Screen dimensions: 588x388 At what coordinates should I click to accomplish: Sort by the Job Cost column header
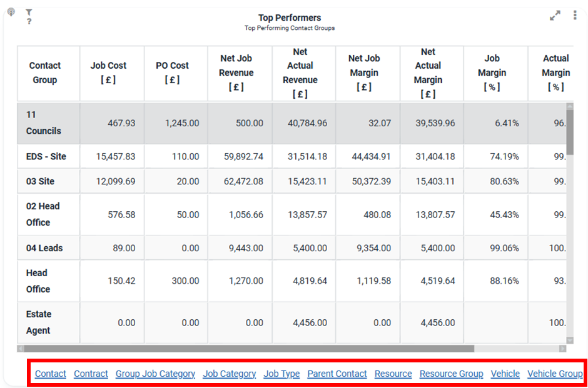[x=108, y=72]
